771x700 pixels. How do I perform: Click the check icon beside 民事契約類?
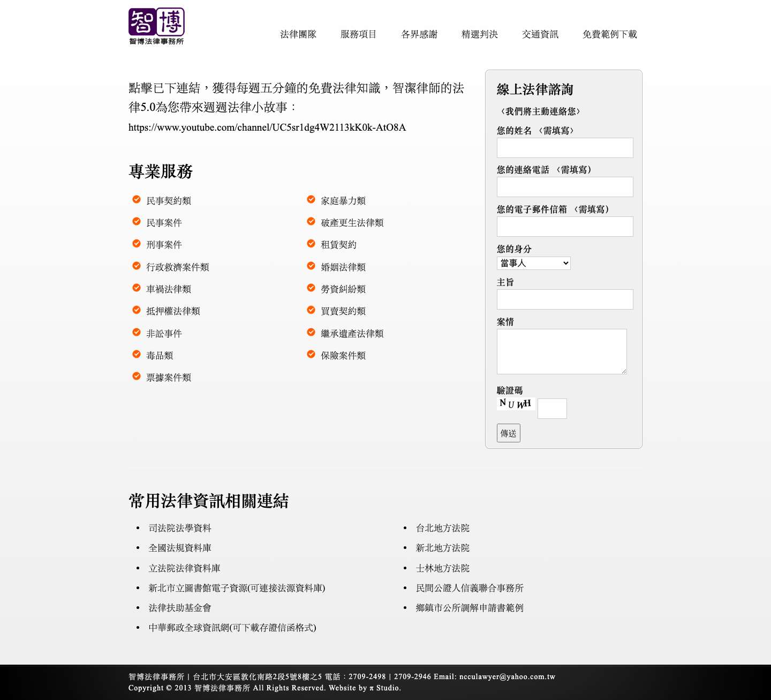tap(137, 199)
